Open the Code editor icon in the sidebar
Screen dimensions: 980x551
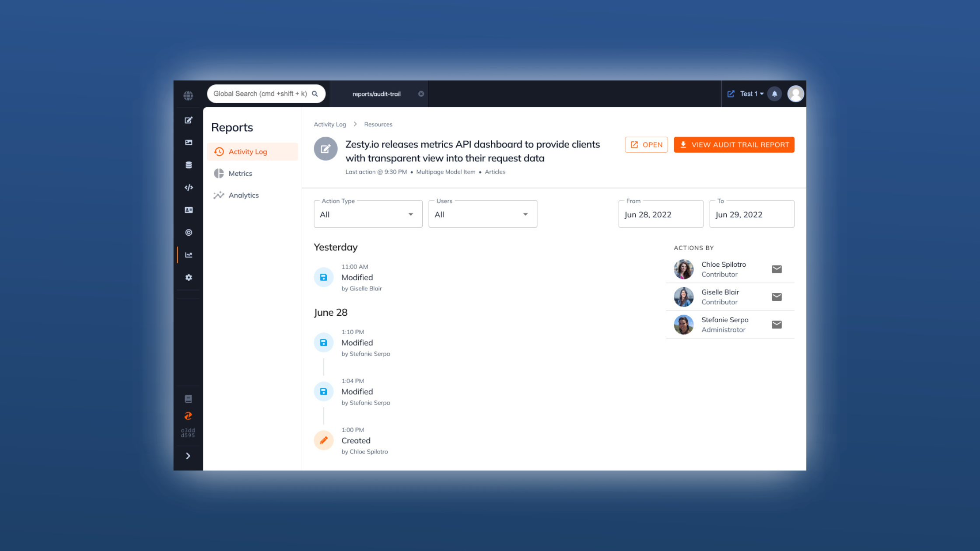tap(189, 188)
